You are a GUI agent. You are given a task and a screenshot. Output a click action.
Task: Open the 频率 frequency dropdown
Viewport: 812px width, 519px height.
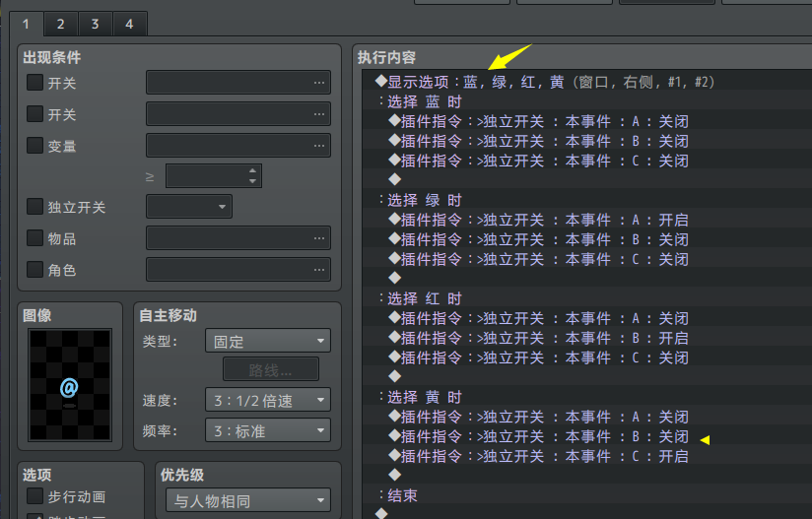[267, 430]
